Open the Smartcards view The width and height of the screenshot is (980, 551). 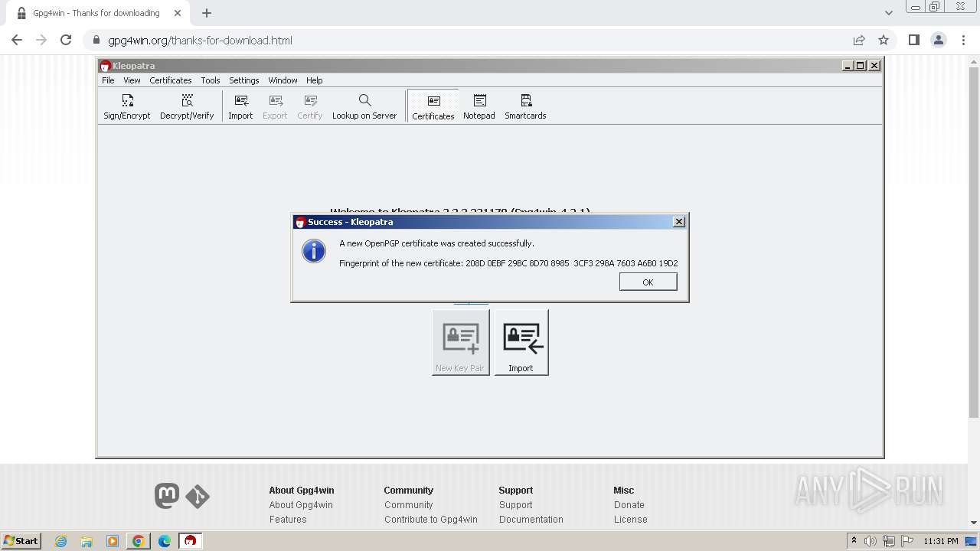[x=525, y=106]
